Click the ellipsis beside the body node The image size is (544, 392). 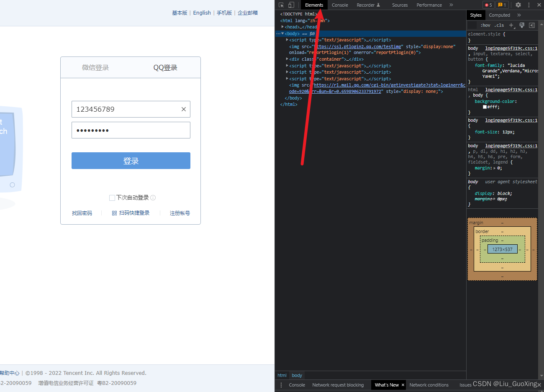[278, 33]
